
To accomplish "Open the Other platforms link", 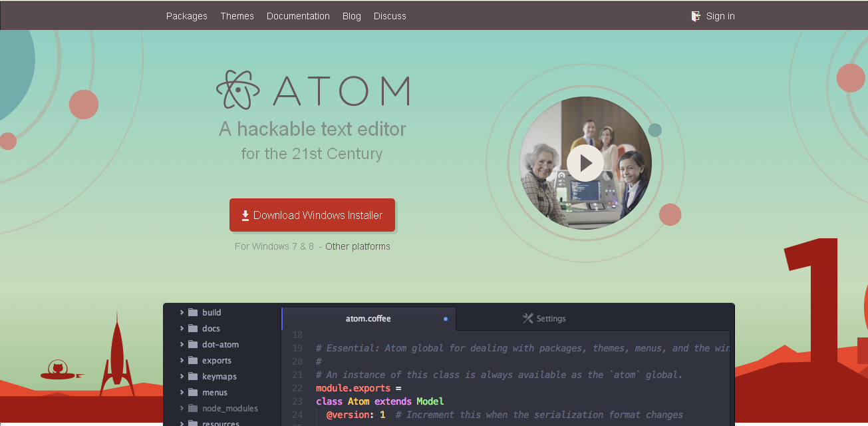I will point(358,246).
